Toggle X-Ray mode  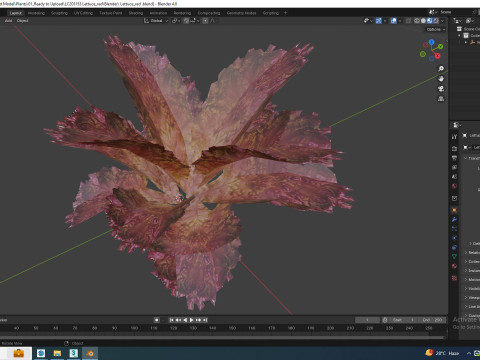[408, 21]
